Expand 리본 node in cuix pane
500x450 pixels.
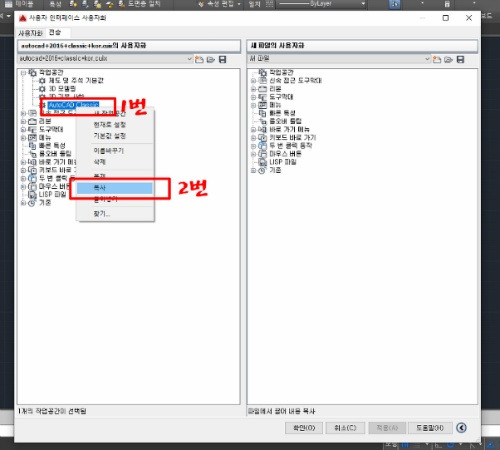23,121
